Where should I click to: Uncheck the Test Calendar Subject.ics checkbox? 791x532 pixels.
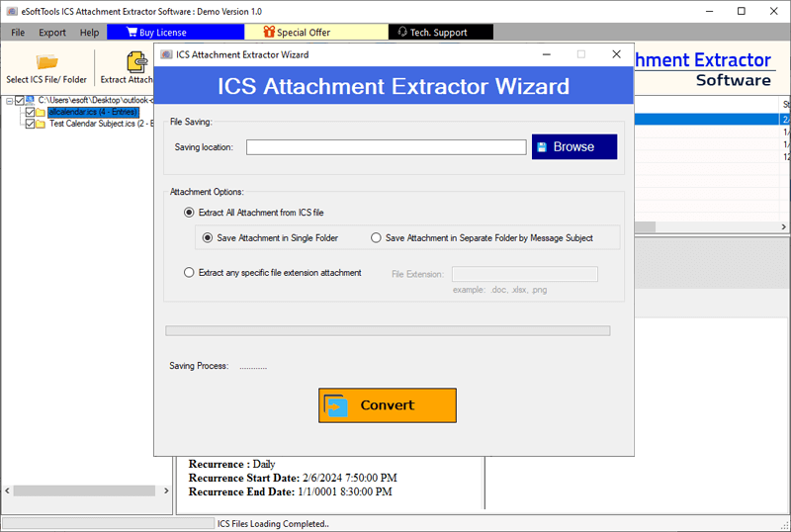[30, 124]
